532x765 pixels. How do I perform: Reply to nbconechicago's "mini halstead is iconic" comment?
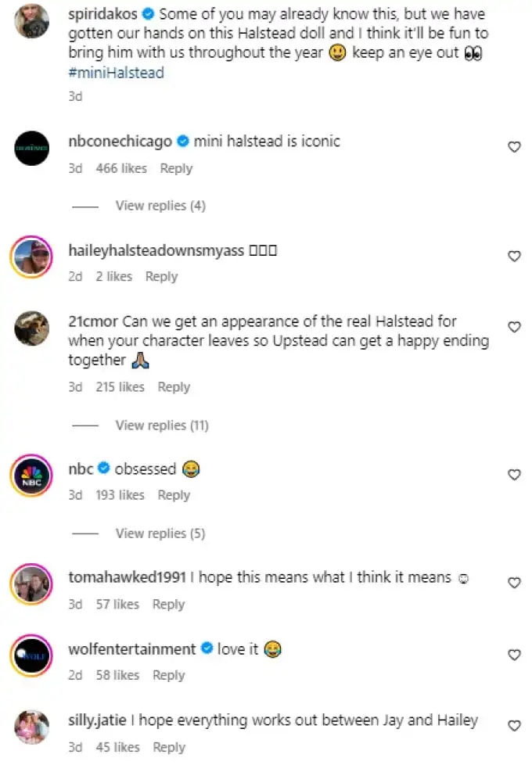[x=176, y=169]
